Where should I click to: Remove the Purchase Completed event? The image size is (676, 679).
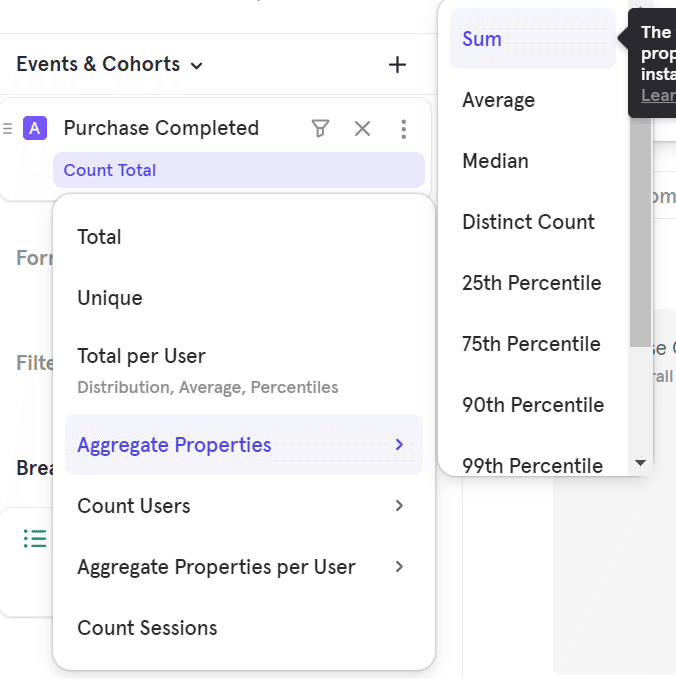pyautogui.click(x=362, y=129)
